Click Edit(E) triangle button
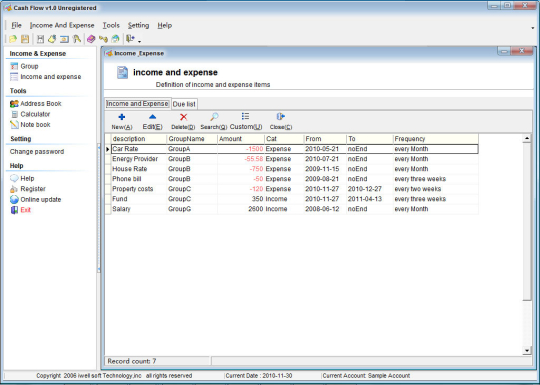This screenshot has width=540, height=385. click(153, 122)
